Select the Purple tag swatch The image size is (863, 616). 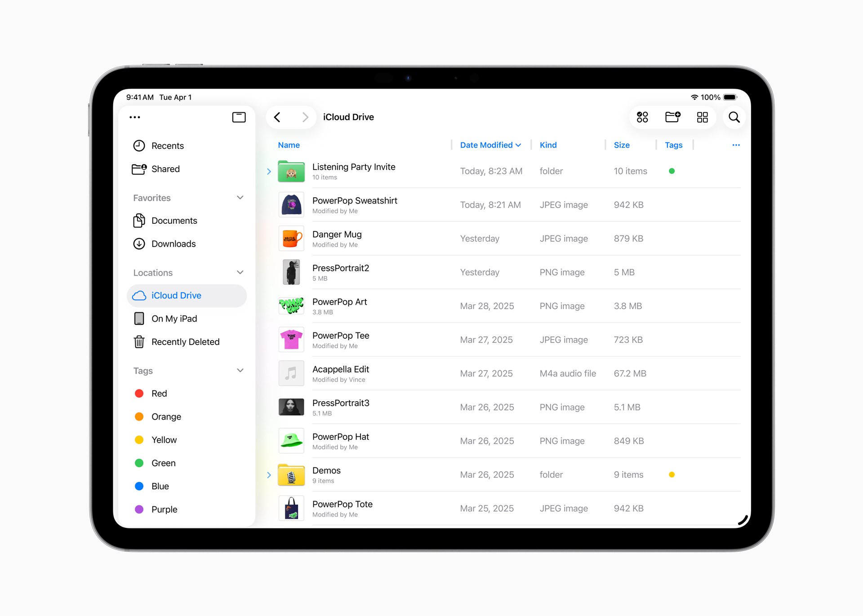point(139,509)
